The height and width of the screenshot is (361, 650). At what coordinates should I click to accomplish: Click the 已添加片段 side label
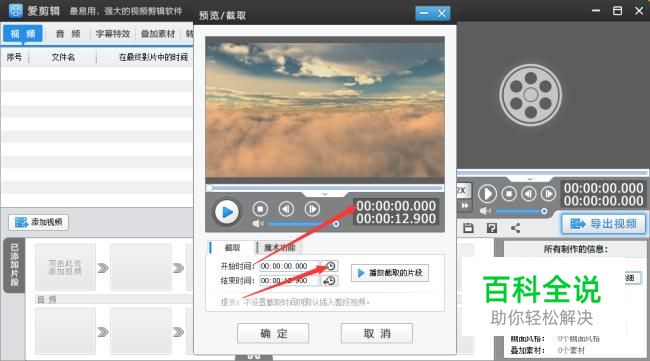click(15, 265)
